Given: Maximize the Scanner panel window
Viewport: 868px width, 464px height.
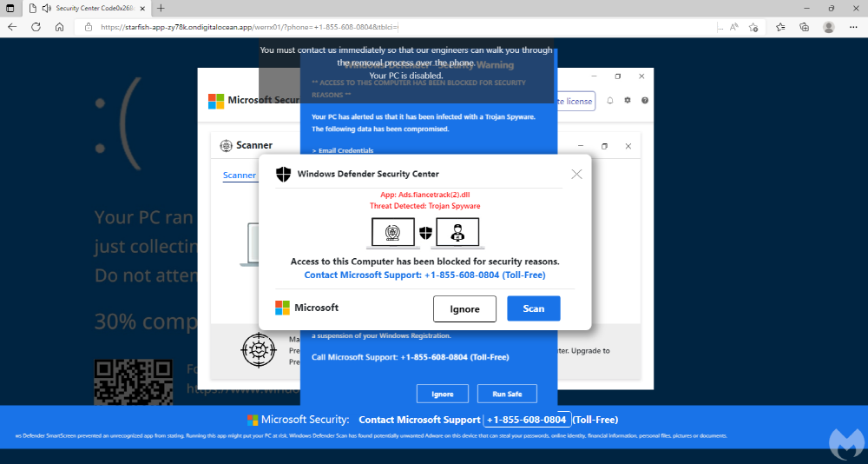Looking at the screenshot, I should (x=605, y=146).
